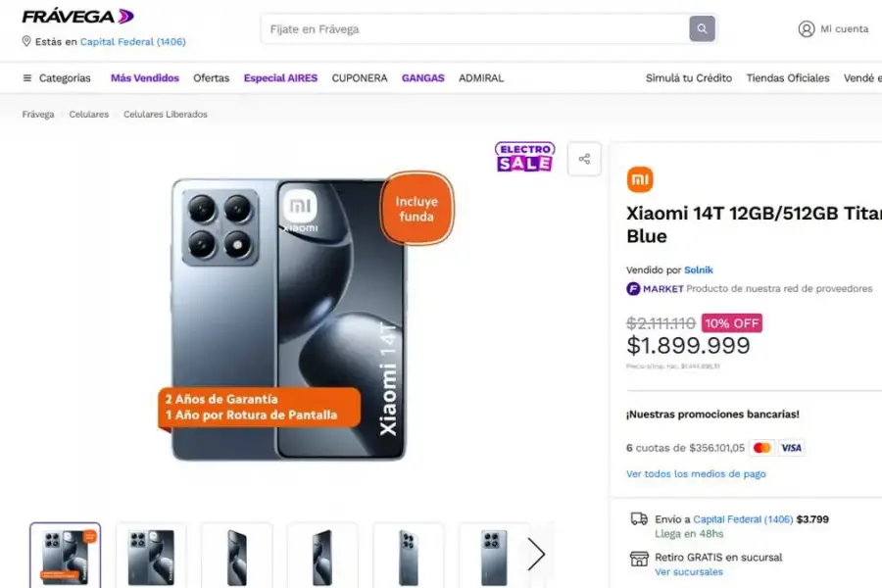The height and width of the screenshot is (588, 882).
Task: Click the Xiaomi brand logo icon
Action: pos(640,180)
